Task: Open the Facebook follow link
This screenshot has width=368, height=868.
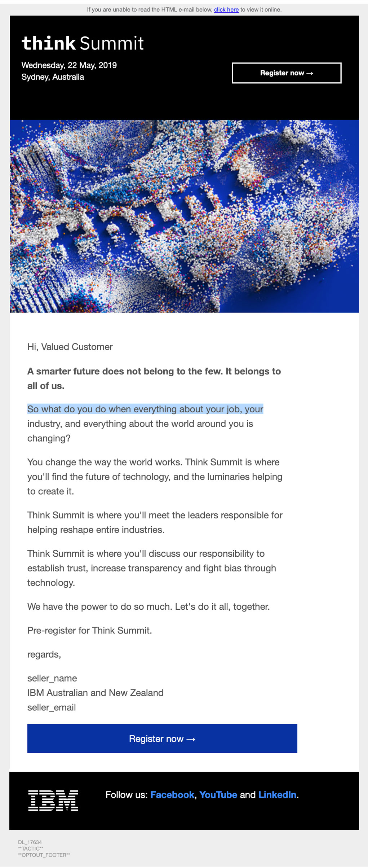Action: [x=172, y=794]
